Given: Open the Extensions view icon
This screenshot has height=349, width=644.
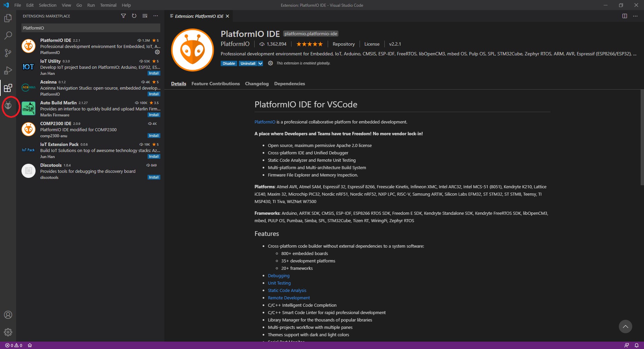Looking at the screenshot, I should point(8,88).
